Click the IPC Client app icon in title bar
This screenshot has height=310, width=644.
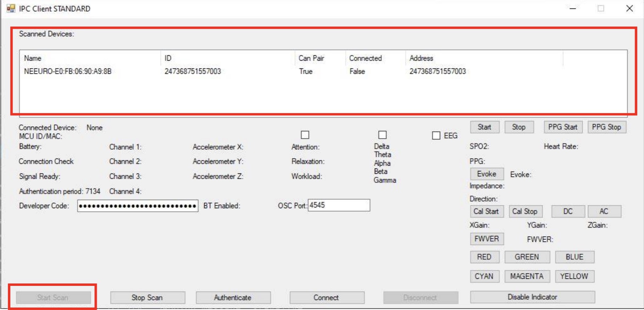(11, 9)
